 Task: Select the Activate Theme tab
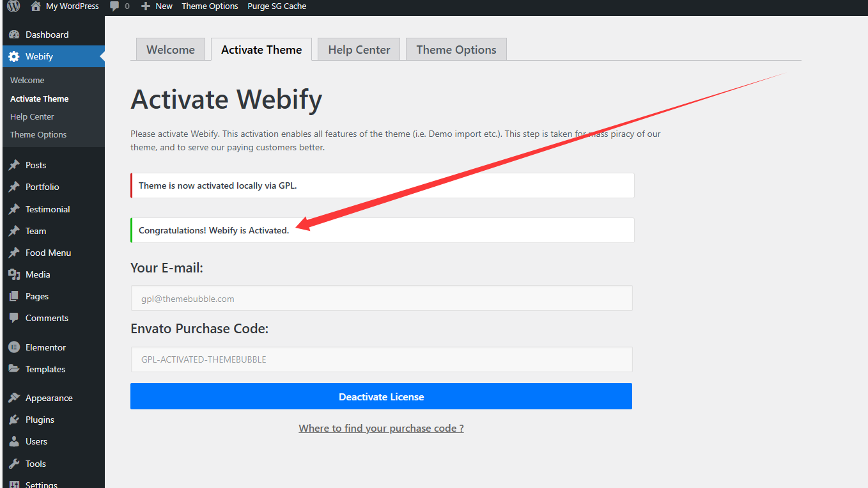261,50
